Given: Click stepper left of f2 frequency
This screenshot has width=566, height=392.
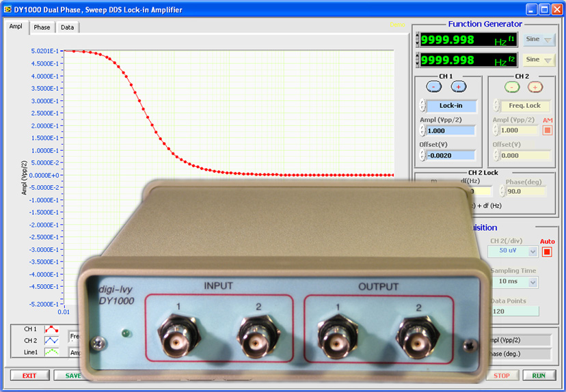Looking at the screenshot, I should pos(418,60).
